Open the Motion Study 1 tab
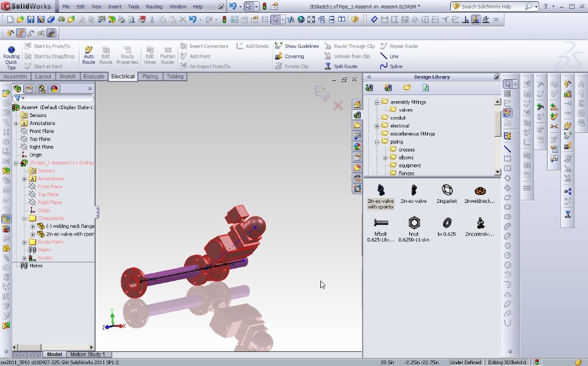Viewport: 588px width, 366px height. tap(88, 354)
